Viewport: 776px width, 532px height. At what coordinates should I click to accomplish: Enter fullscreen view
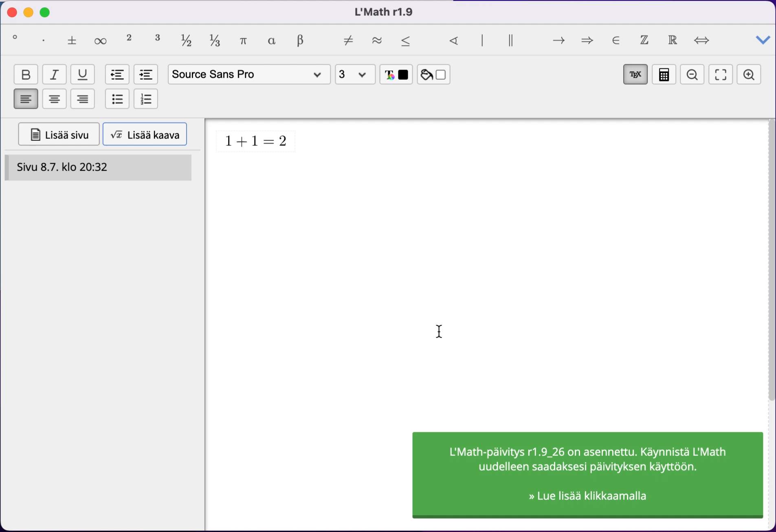point(721,74)
